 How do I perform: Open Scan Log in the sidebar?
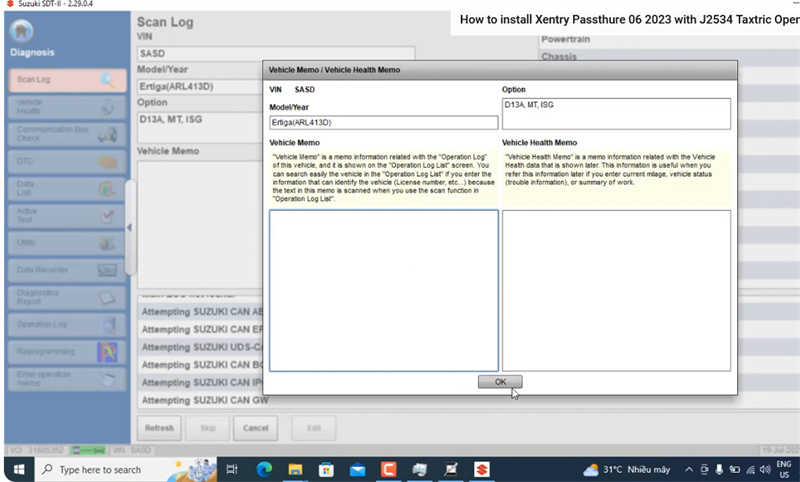click(67, 80)
